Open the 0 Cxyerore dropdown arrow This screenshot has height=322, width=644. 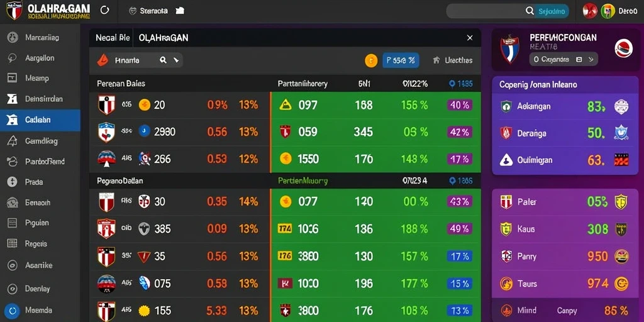tap(591, 60)
